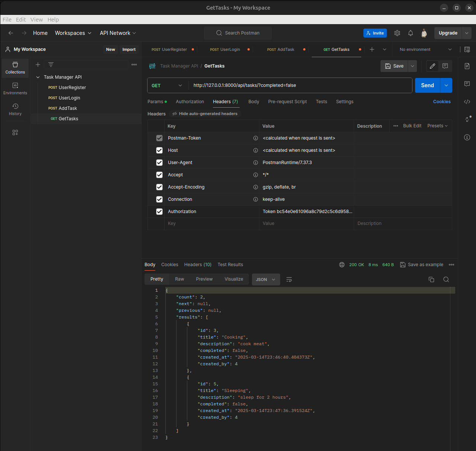
Task: Open the tabs overflow chevron
Action: [385, 49]
